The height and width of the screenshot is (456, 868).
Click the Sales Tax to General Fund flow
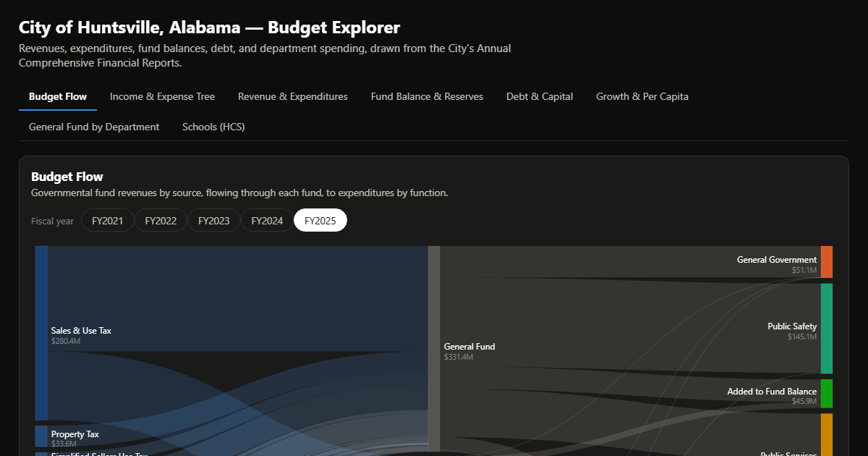click(239, 298)
